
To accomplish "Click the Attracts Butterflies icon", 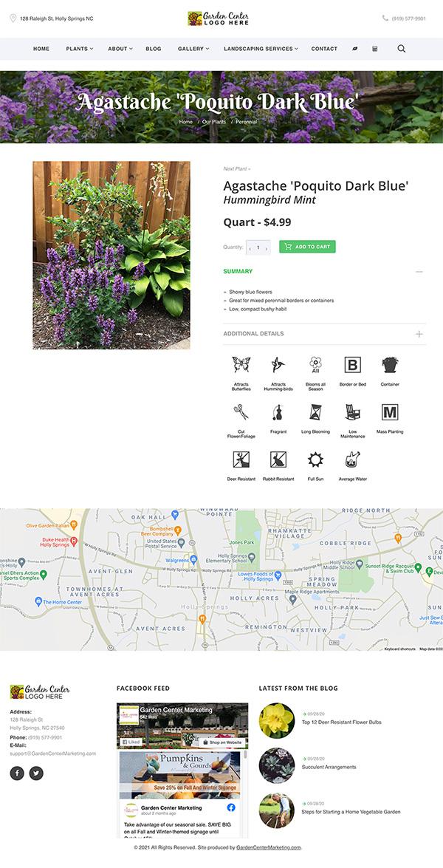I will 241,364.
